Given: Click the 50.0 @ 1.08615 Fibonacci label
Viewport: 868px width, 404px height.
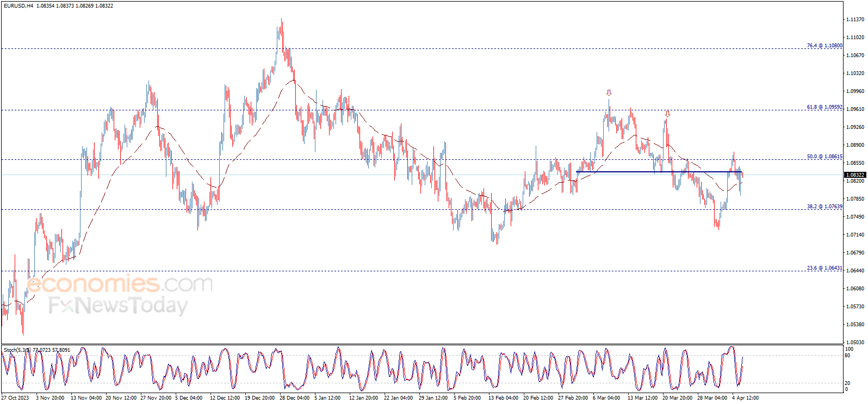Looking at the screenshot, I should [x=824, y=157].
